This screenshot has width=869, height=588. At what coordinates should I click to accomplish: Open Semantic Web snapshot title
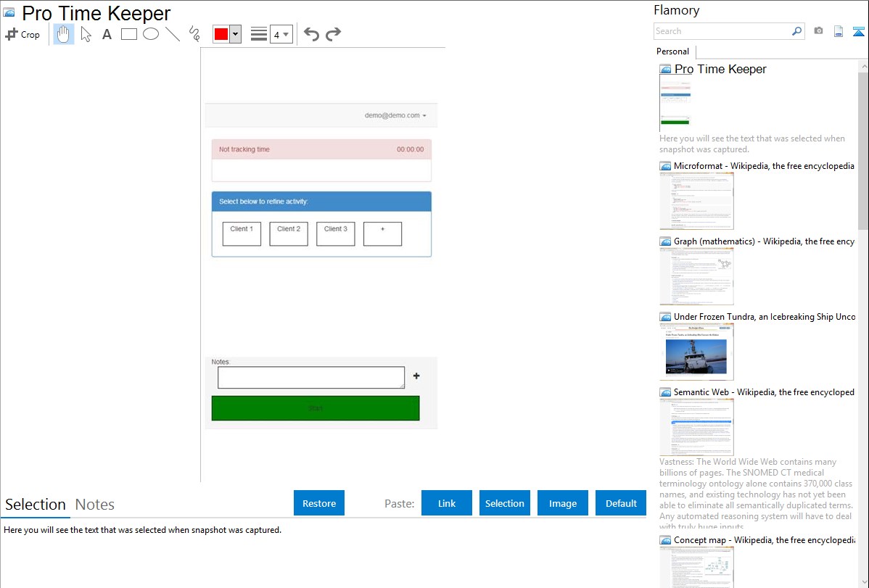pos(764,392)
